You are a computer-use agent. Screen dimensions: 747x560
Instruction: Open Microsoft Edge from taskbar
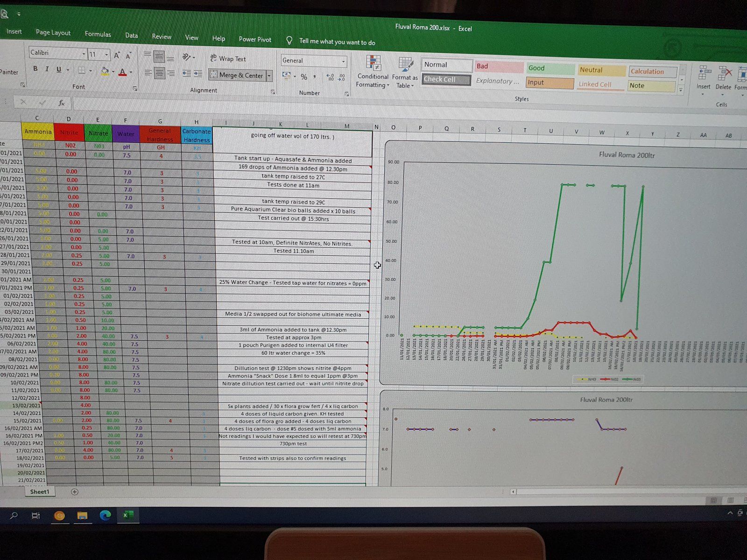point(106,515)
